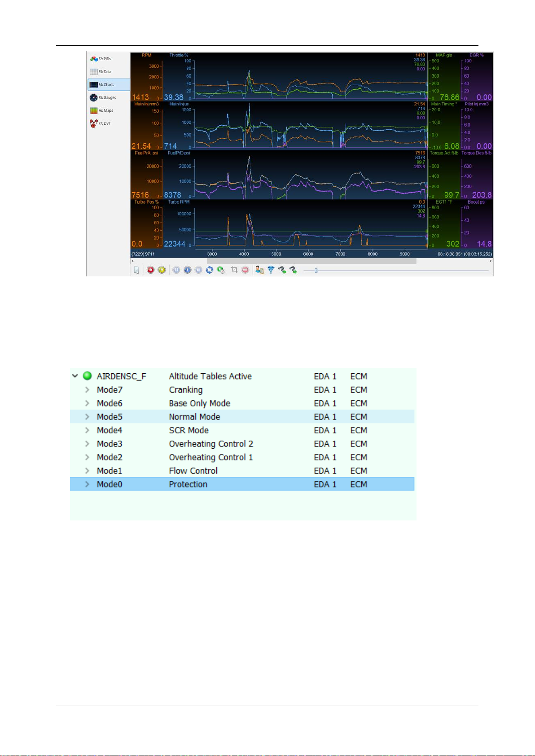Click the Main Inj mm3 value 21.54

[141, 146]
